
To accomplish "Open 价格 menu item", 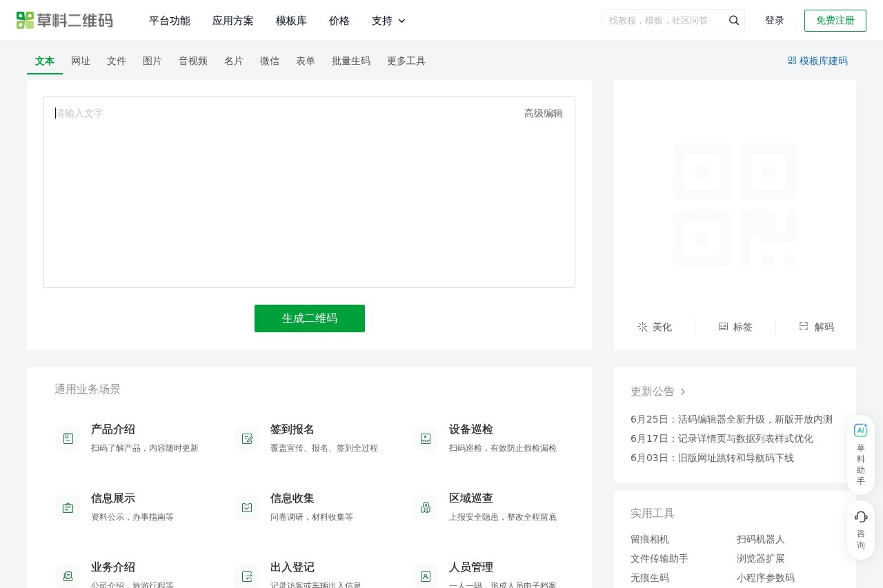I will pyautogui.click(x=339, y=21).
